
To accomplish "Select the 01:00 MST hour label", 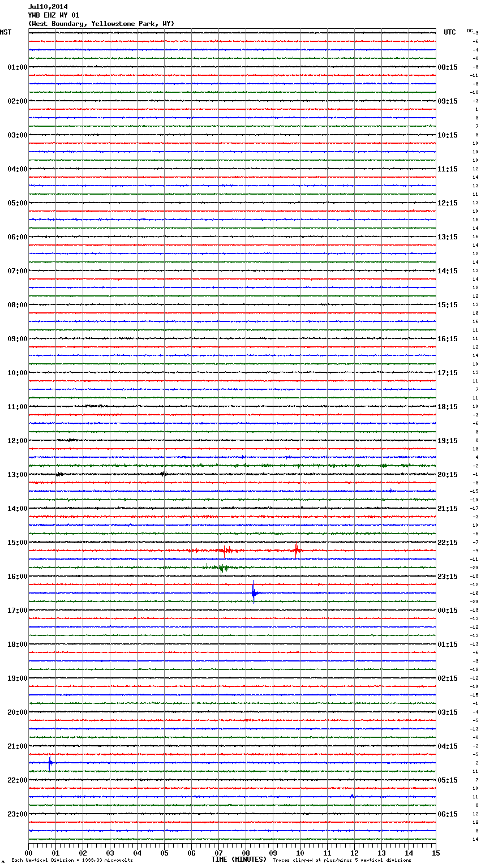I will click(17, 67).
